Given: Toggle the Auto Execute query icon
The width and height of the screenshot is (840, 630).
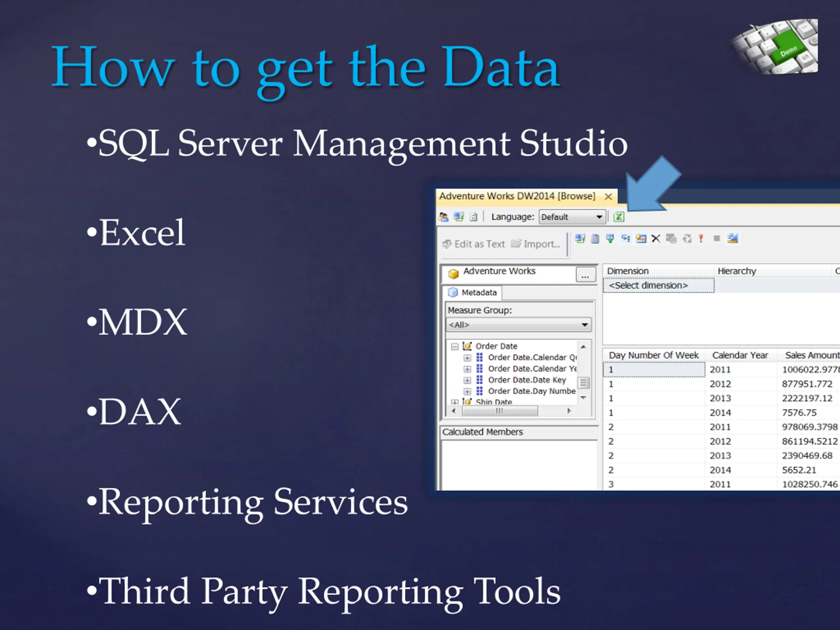Looking at the screenshot, I should [625, 239].
